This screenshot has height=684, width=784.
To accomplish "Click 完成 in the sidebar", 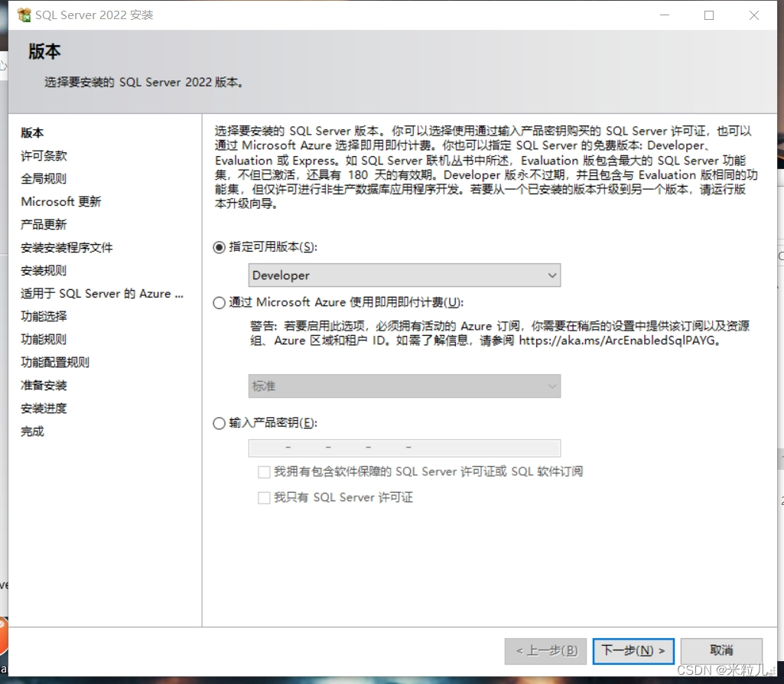I will (x=32, y=432).
